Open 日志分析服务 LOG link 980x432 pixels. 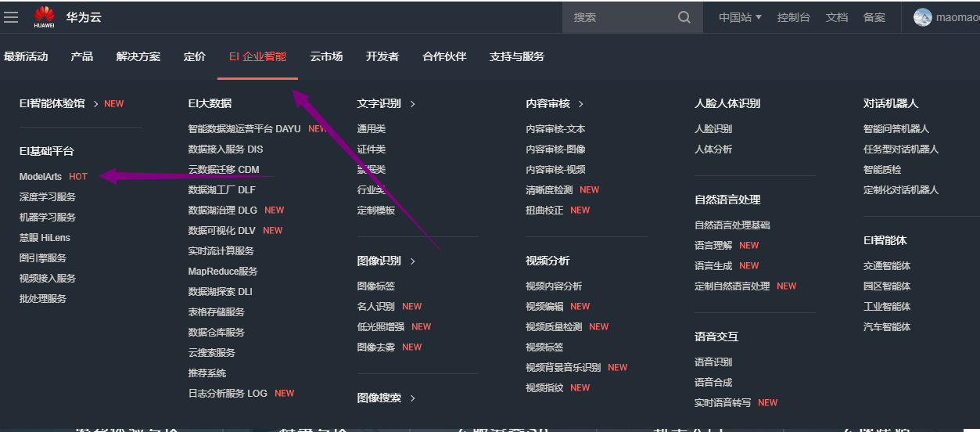pyautogui.click(x=228, y=393)
